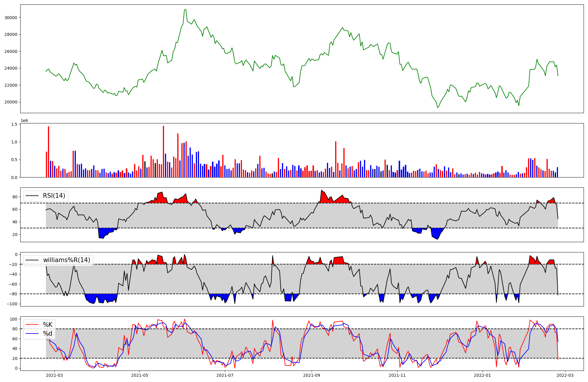This screenshot has width=588, height=382.
Task: Click the 1.5 tick on volume axis
Action: coord(14,124)
